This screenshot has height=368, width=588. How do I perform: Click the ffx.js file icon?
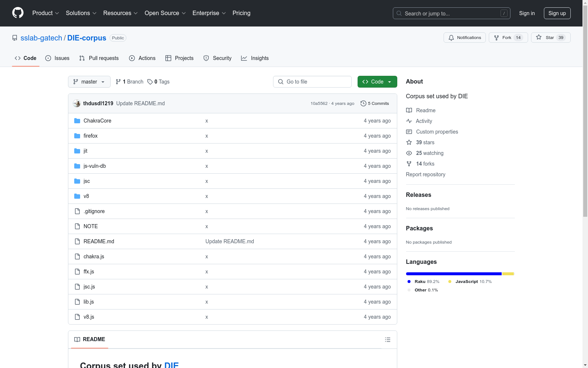[x=77, y=272]
